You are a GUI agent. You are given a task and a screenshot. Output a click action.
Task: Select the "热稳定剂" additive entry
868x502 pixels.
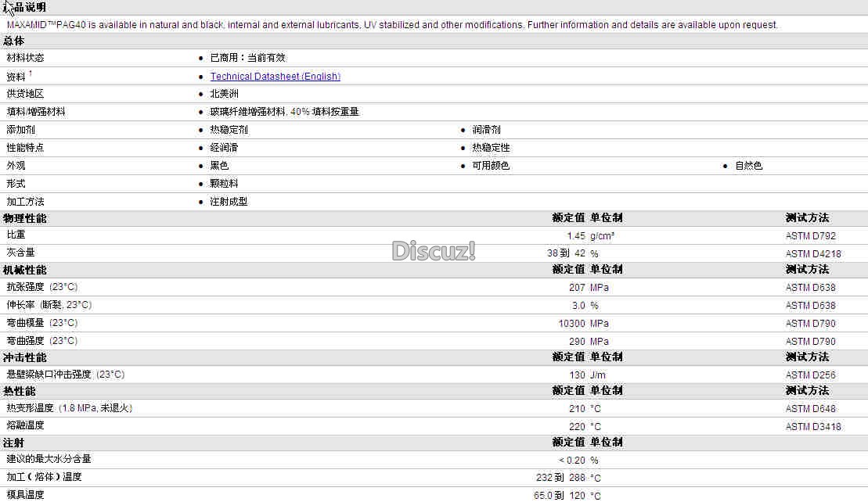click(x=229, y=130)
